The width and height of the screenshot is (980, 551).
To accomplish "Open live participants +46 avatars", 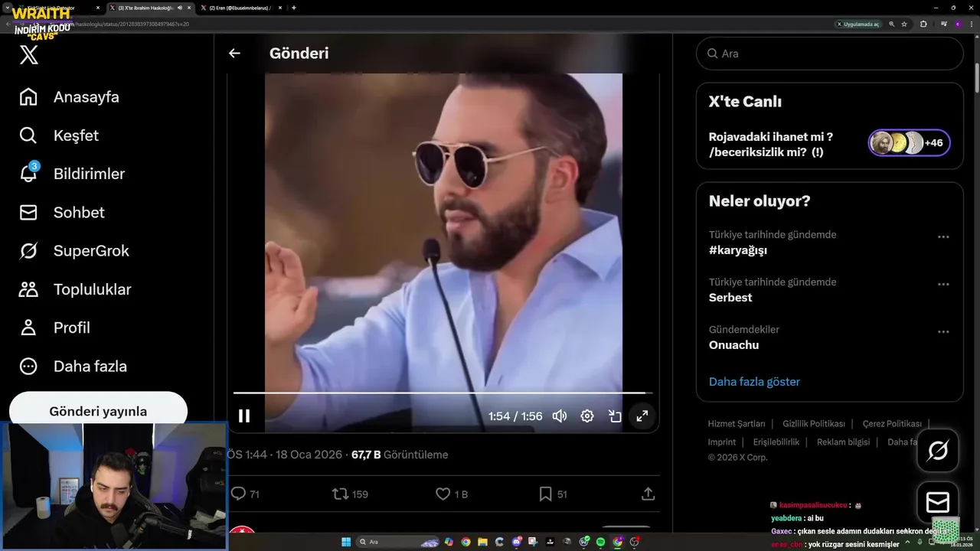I will pos(910,143).
